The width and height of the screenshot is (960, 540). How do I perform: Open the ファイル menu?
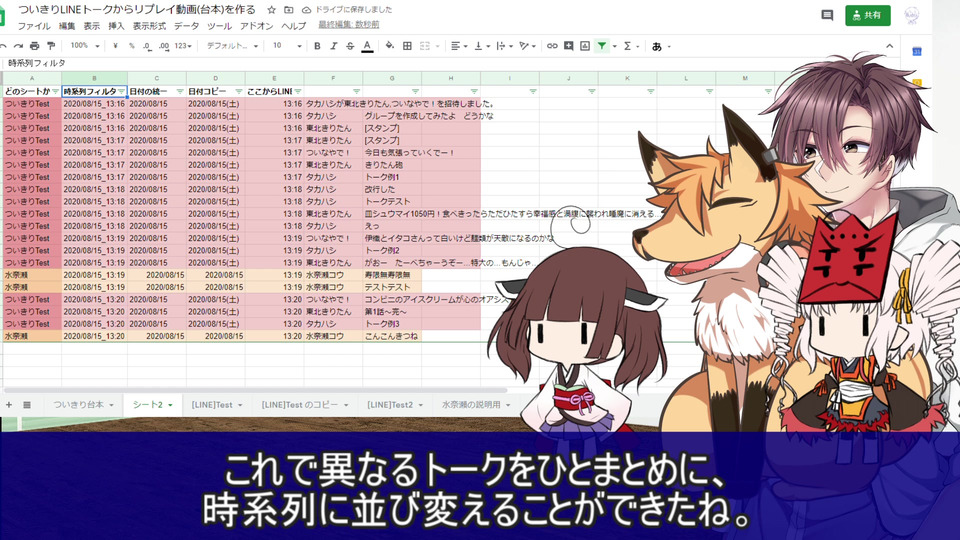click(x=34, y=26)
